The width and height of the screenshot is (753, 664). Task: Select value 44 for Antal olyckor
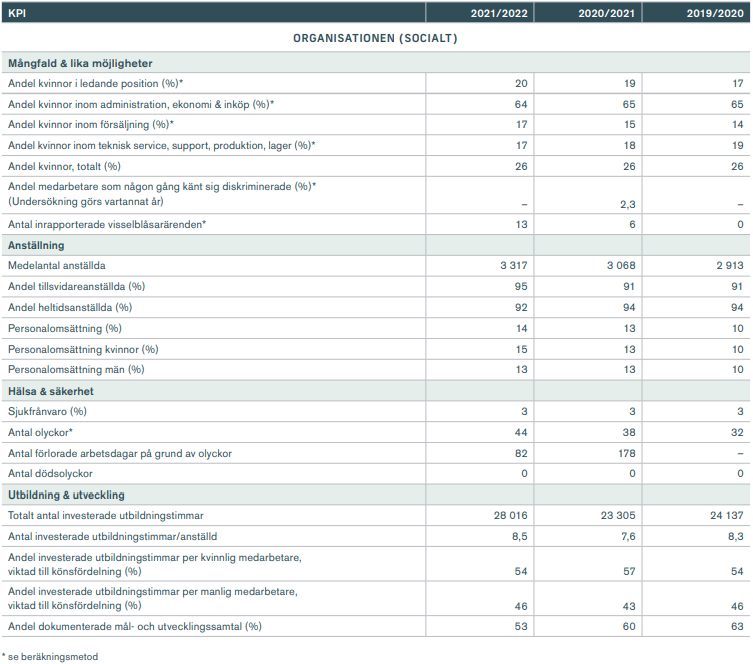point(521,433)
